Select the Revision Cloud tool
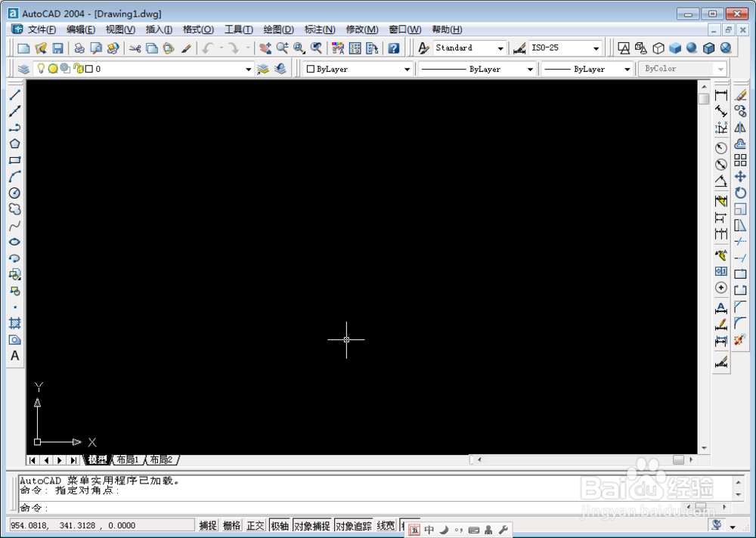This screenshot has width=756, height=538. pyautogui.click(x=15, y=209)
